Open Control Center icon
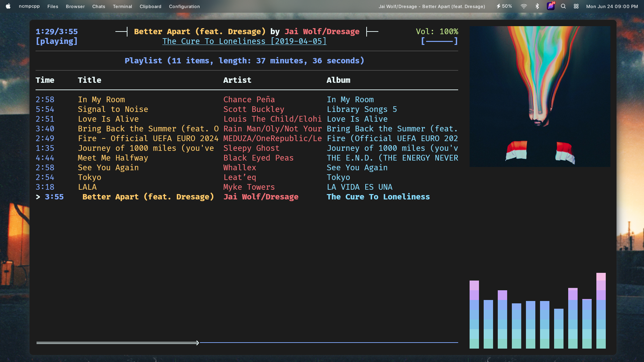Screen dimensions: 644x362 576,6
